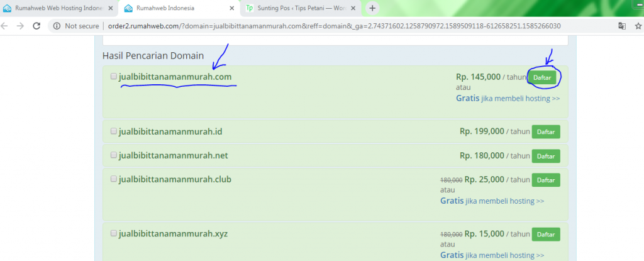Select jualbibittanamanmurah.club domain name text
644x261 pixels.
175,180
